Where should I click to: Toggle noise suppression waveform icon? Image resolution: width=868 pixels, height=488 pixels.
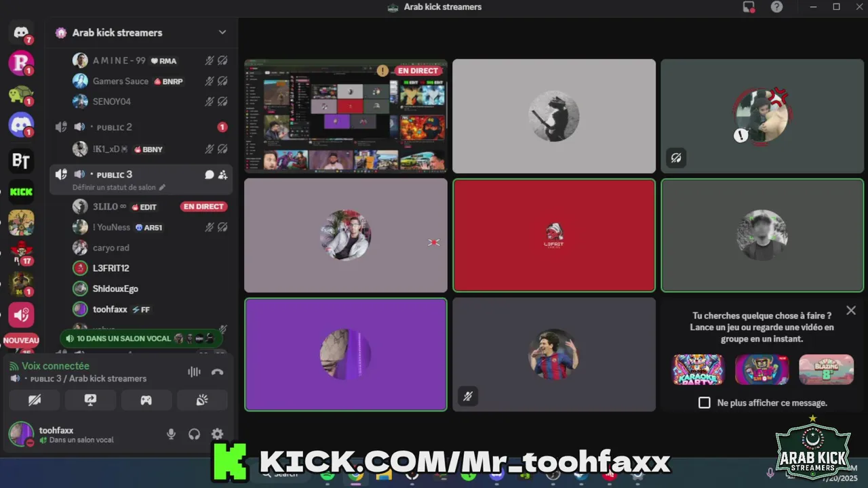pyautogui.click(x=194, y=371)
